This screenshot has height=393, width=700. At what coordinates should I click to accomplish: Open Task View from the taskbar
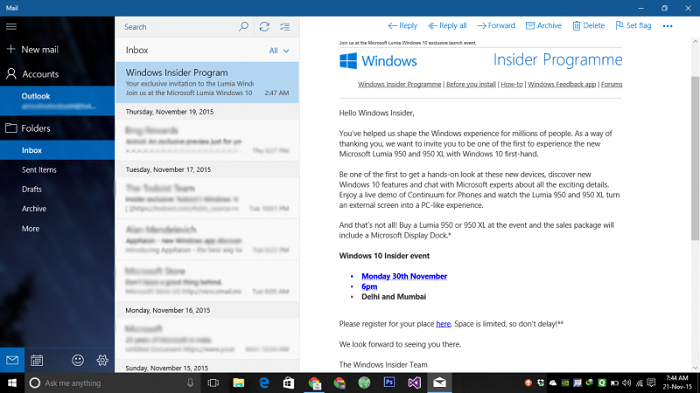pos(213,383)
